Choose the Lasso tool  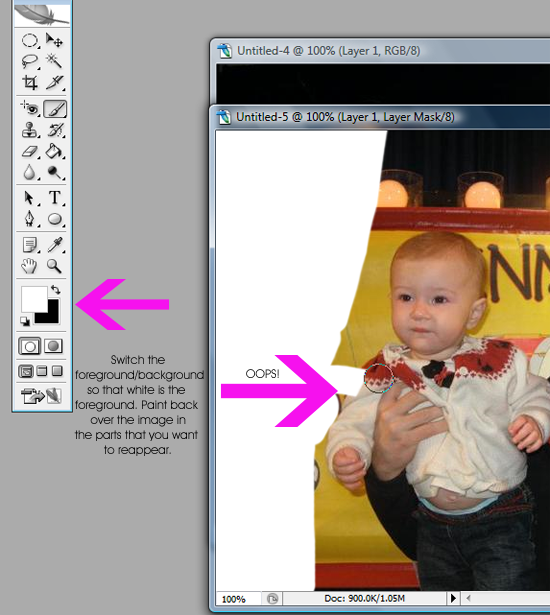(x=30, y=62)
